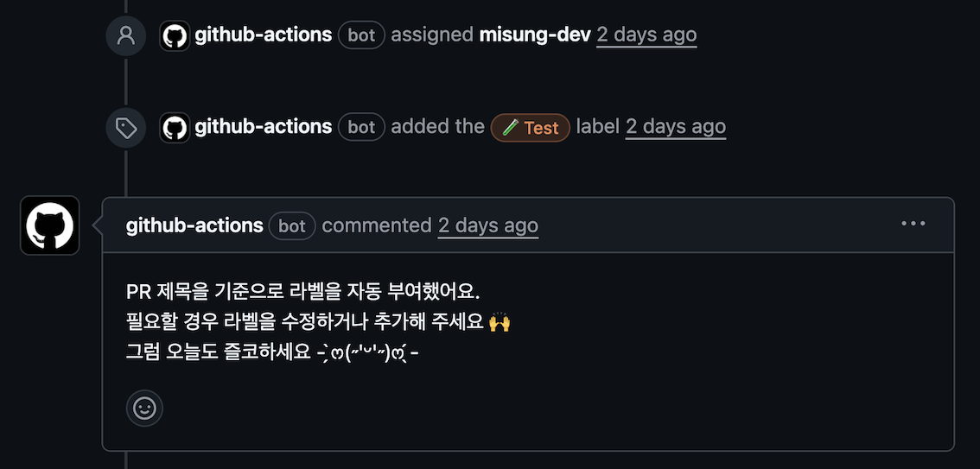Screen dimensions: 980x469
Task: Open the smiley add-reaction button
Action: (x=144, y=408)
